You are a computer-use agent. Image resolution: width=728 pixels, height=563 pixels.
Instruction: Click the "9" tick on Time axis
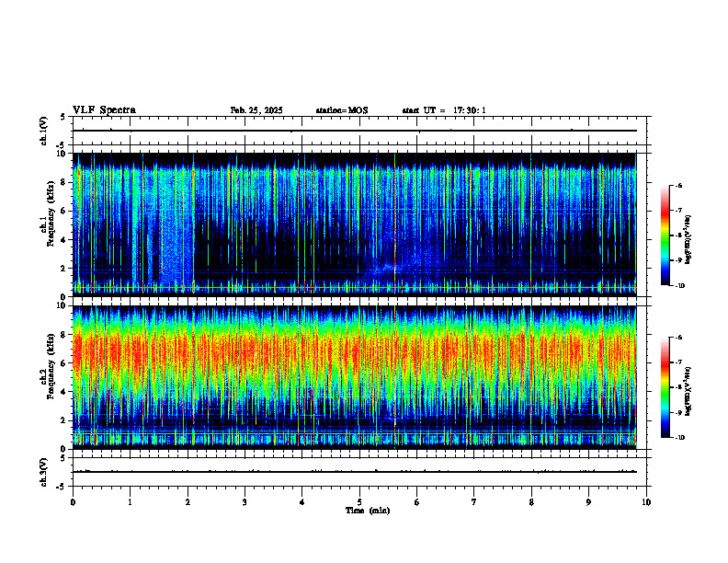[x=588, y=502]
